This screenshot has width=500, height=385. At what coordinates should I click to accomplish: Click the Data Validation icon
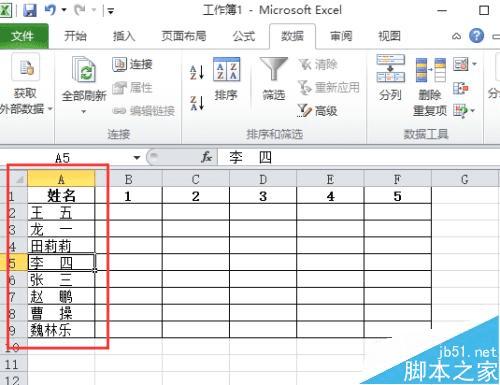pos(461,64)
